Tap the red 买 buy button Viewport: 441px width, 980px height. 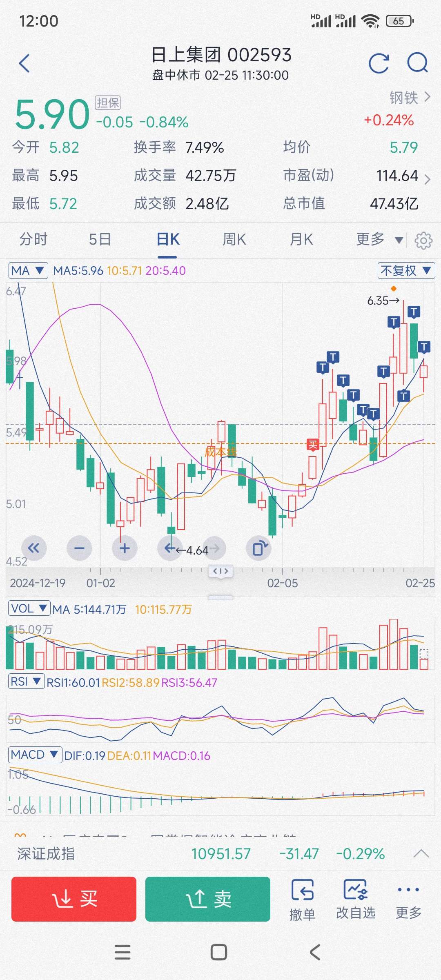coord(74,899)
